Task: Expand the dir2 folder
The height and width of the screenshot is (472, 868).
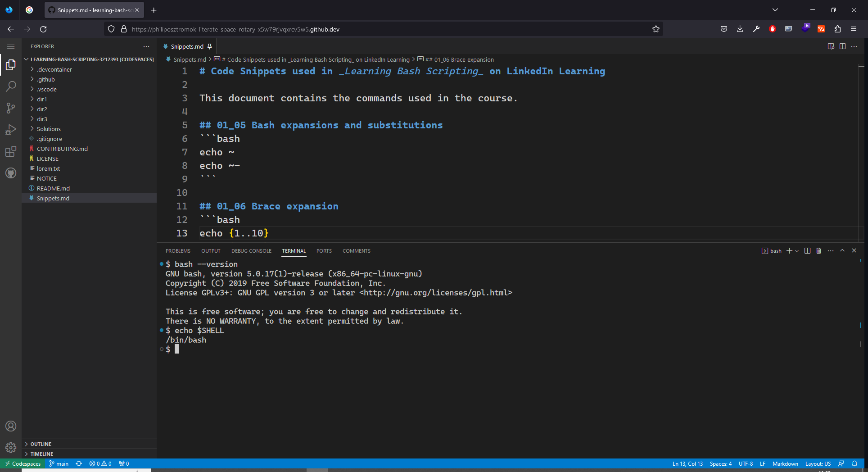Action: [x=89, y=109]
